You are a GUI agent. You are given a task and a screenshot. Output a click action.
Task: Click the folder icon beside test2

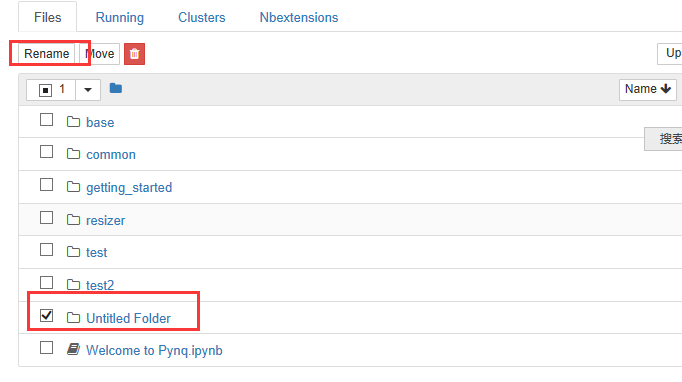click(74, 285)
